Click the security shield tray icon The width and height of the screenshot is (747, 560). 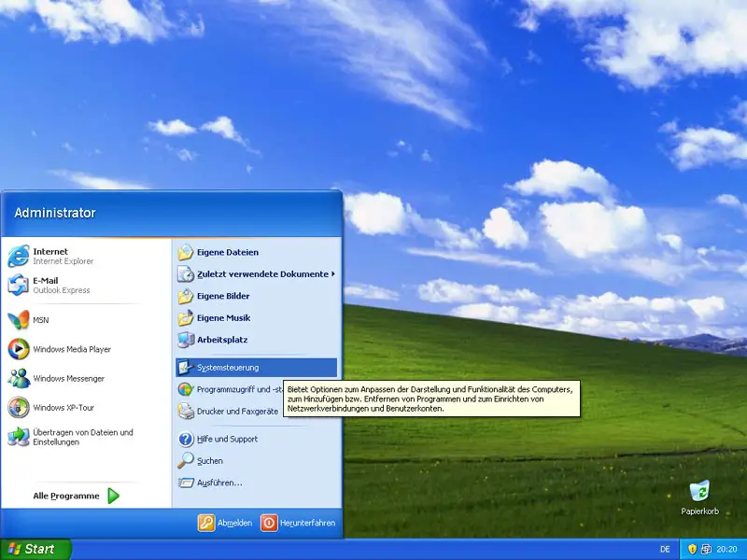point(693,550)
